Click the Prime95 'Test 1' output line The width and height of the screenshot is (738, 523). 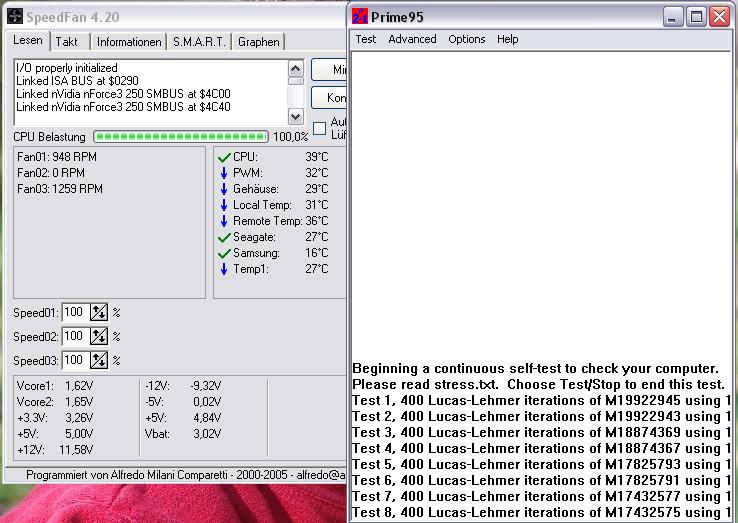(541, 401)
